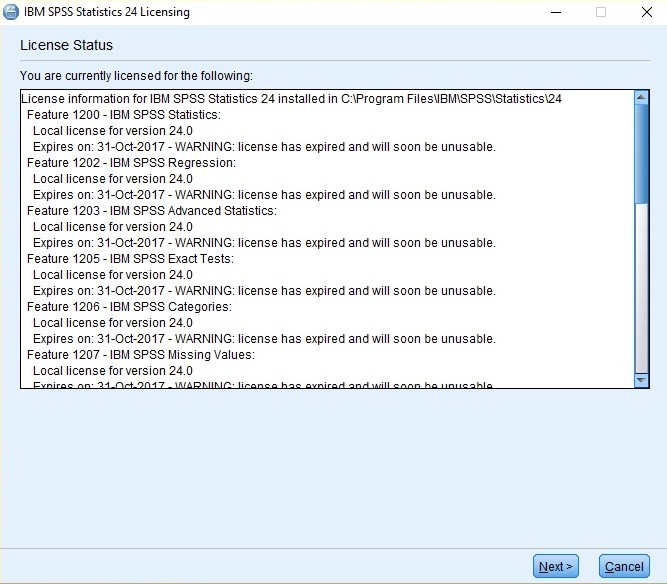Click the 'Local license' line under Exact Tests
667x584 pixels.
pos(113,275)
